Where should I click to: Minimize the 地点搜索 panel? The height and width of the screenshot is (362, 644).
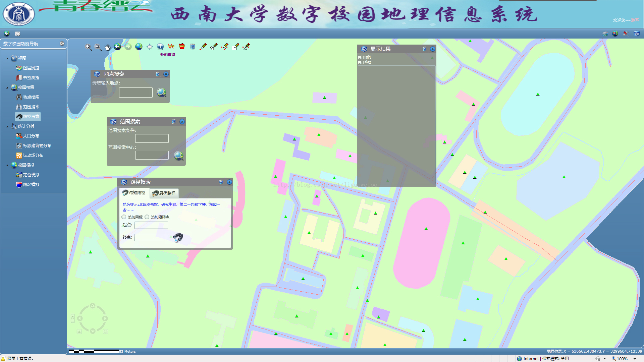coord(158,74)
